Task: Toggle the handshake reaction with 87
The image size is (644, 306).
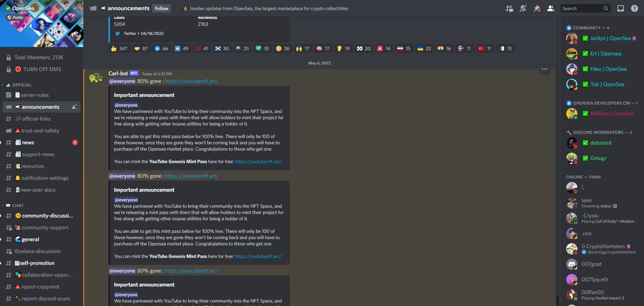Action: (x=141, y=49)
